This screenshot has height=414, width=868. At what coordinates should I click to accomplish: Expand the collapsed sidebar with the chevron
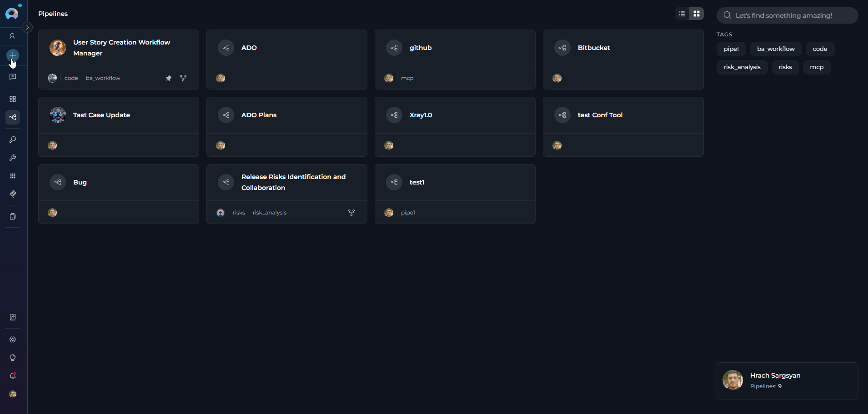click(x=27, y=27)
